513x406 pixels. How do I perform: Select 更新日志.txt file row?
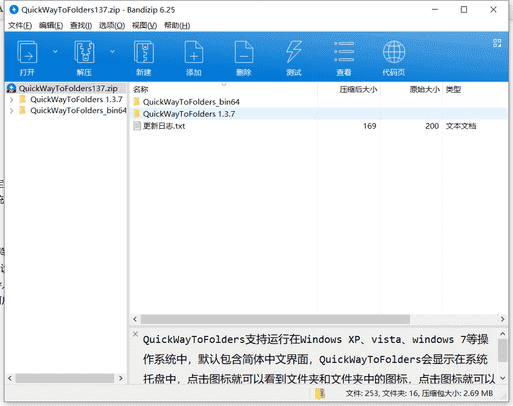tap(318, 126)
